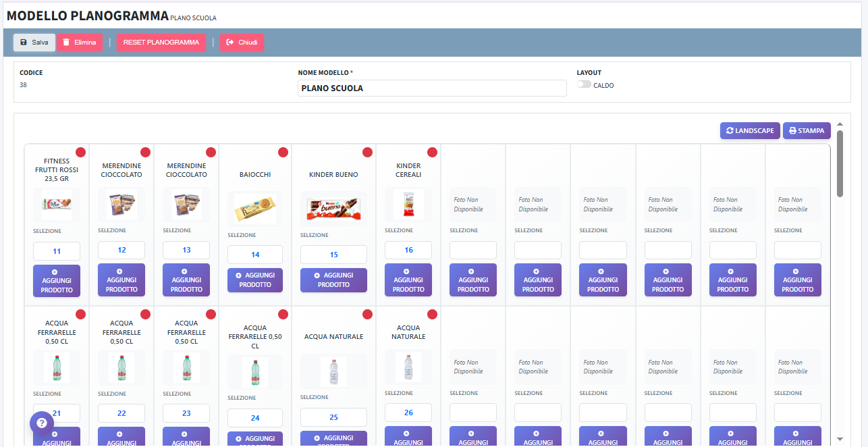Click the Nome Modello text field
This screenshot has height=447, width=868.
pyautogui.click(x=432, y=88)
